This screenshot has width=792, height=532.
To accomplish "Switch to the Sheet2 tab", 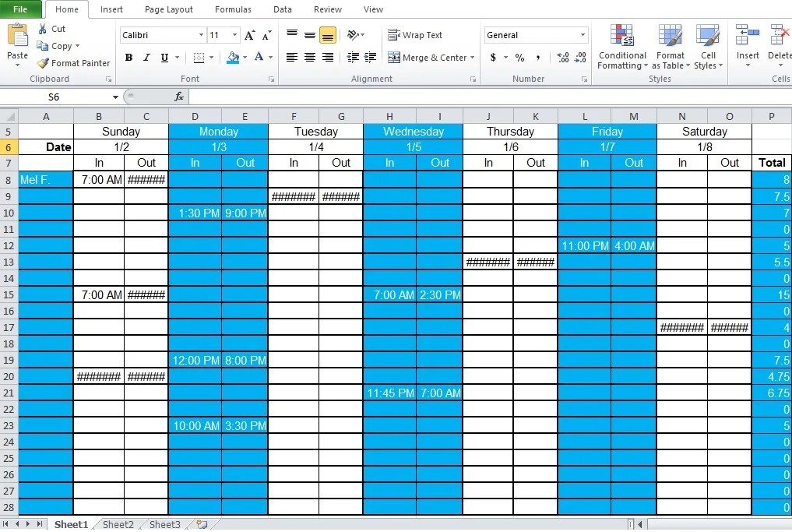I will [x=118, y=524].
